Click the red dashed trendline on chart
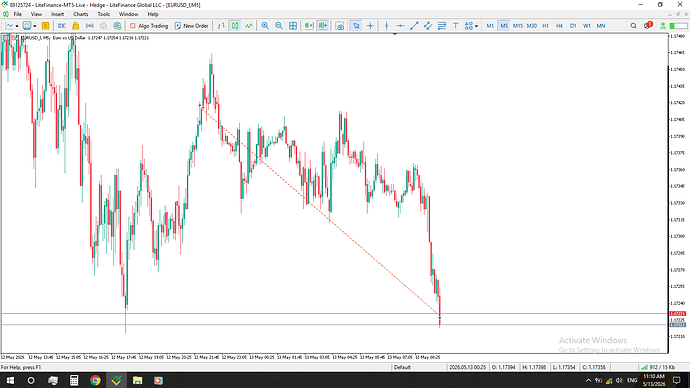The width and height of the screenshot is (690, 388). (319, 210)
